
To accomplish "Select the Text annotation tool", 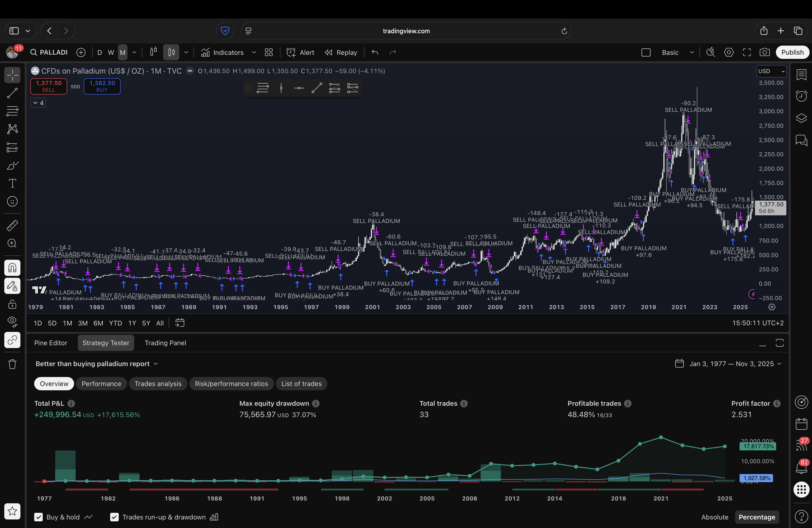I will pyautogui.click(x=12, y=184).
